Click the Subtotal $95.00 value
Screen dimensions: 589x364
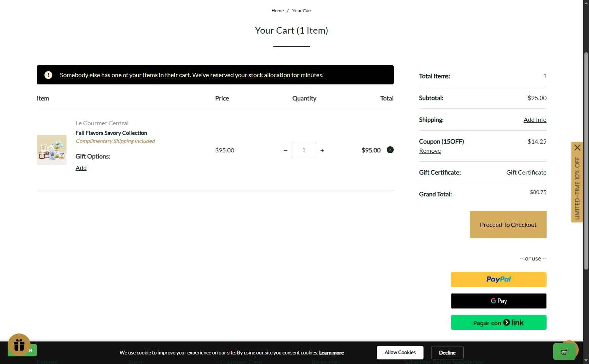tap(537, 98)
